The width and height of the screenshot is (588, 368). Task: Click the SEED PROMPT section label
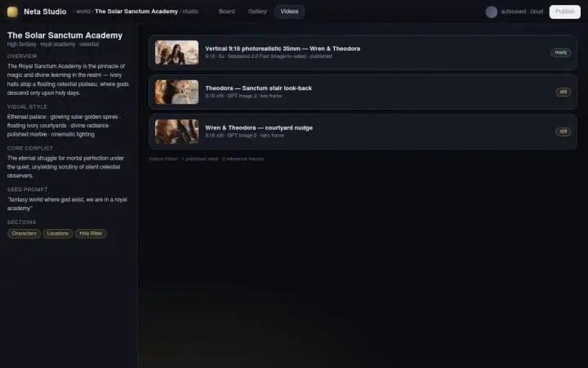click(x=28, y=190)
